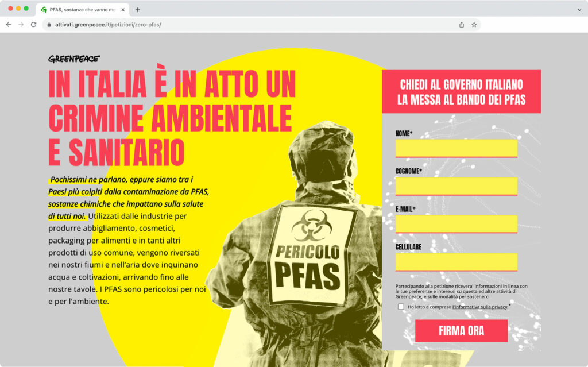Click the FIRMA ORA button
588x367 pixels.
pos(461,331)
